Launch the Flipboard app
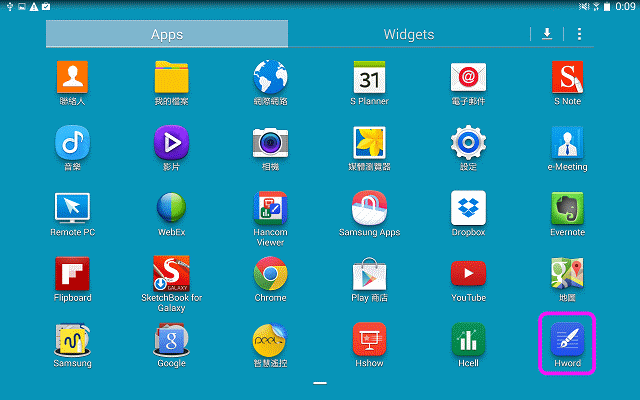Image resolution: width=640 pixels, height=400 pixels. point(72,273)
